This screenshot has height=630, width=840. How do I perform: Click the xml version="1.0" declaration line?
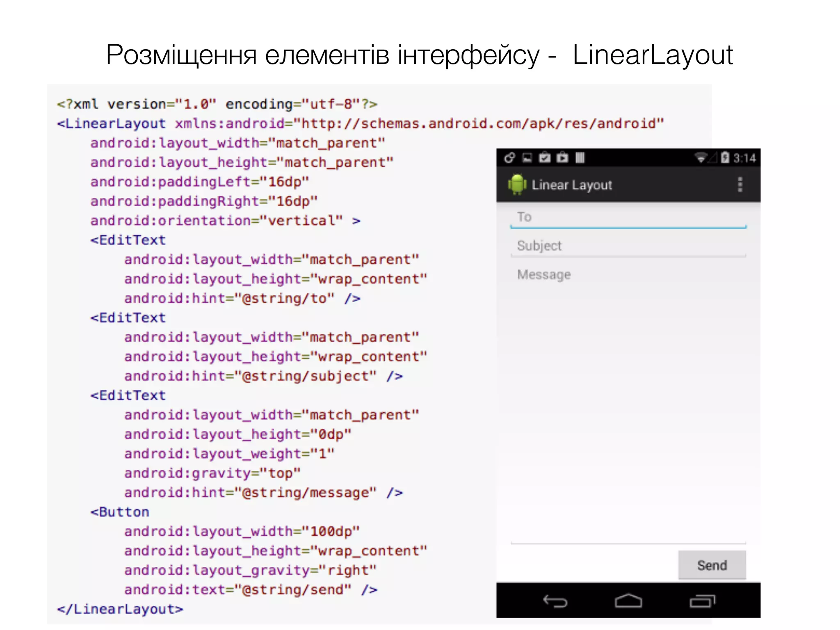pyautogui.click(x=217, y=104)
